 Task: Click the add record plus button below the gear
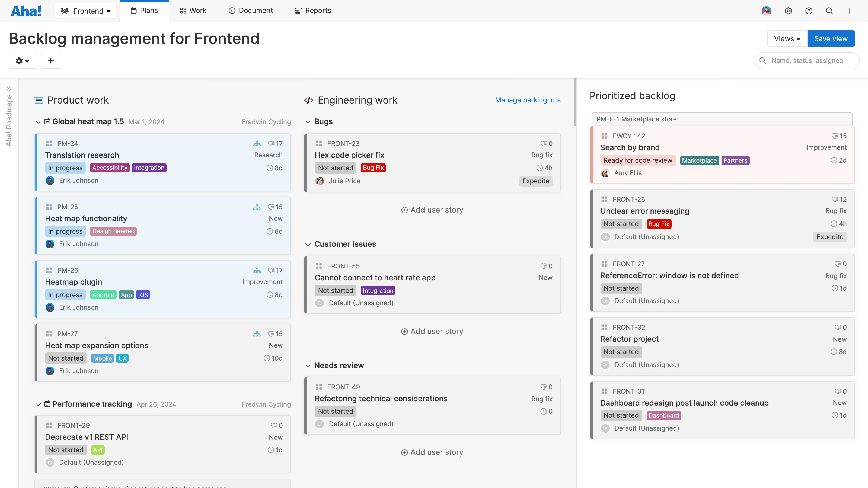click(x=51, y=61)
